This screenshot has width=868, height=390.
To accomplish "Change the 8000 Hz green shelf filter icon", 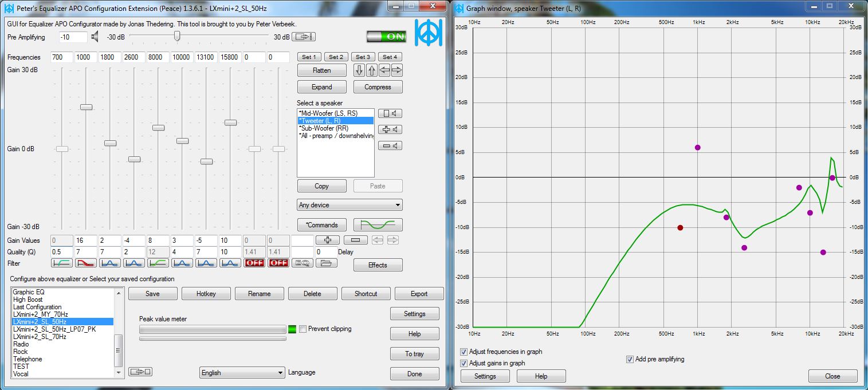I will click(158, 263).
